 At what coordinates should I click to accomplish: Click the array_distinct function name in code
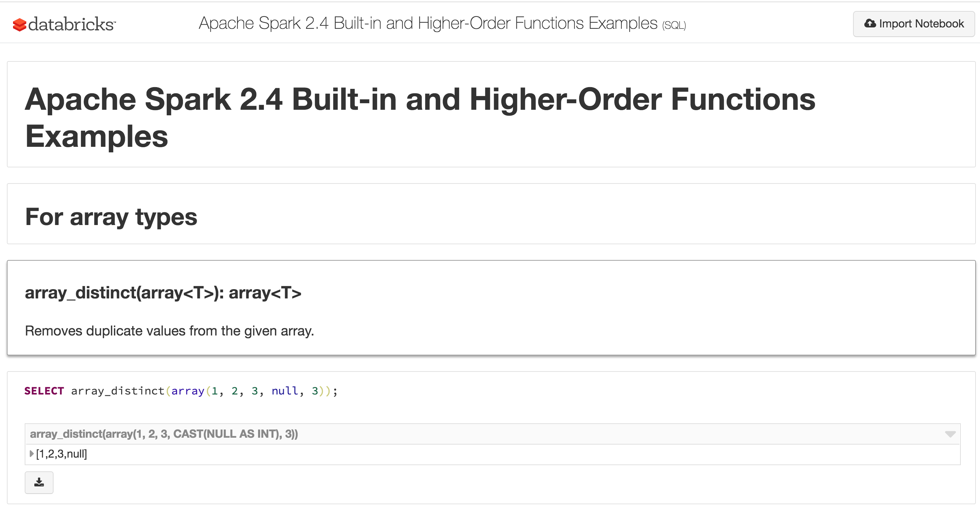coord(118,391)
